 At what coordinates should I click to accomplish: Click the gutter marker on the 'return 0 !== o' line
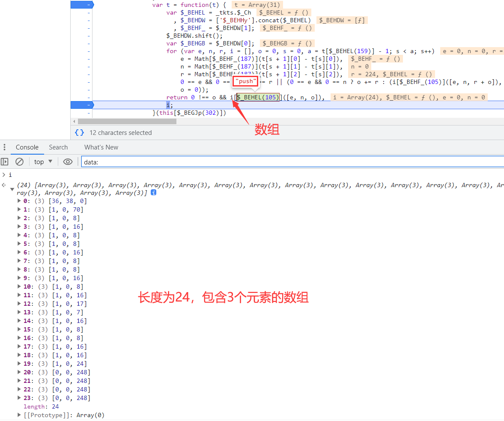[x=89, y=98]
